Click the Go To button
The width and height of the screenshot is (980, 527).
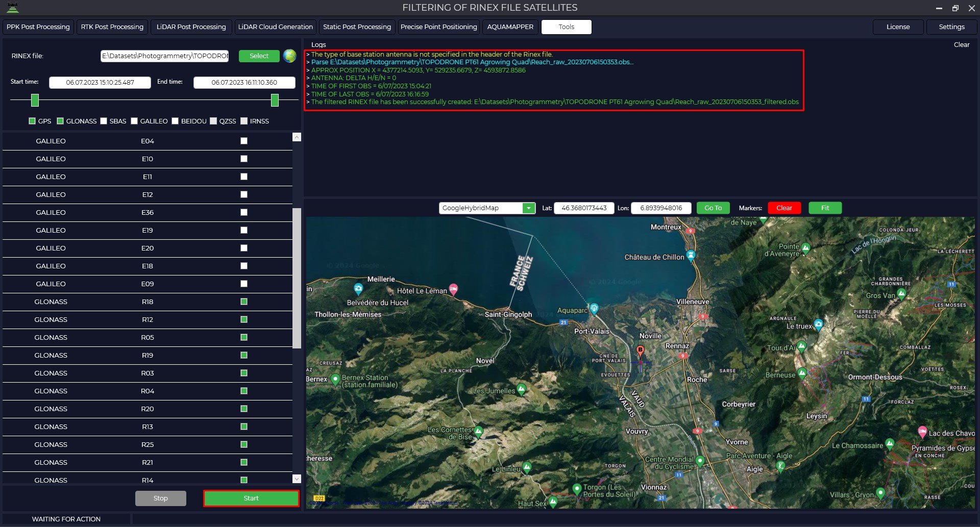[x=713, y=208]
